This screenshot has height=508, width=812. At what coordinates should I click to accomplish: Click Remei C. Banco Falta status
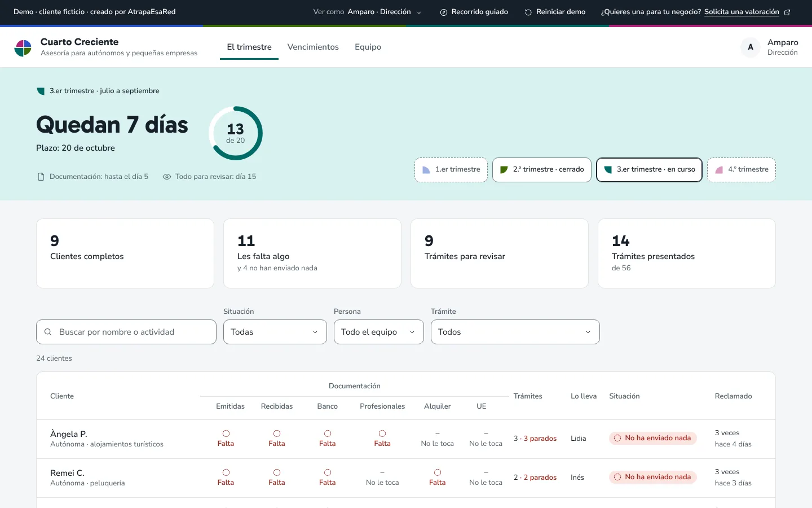pyautogui.click(x=328, y=478)
